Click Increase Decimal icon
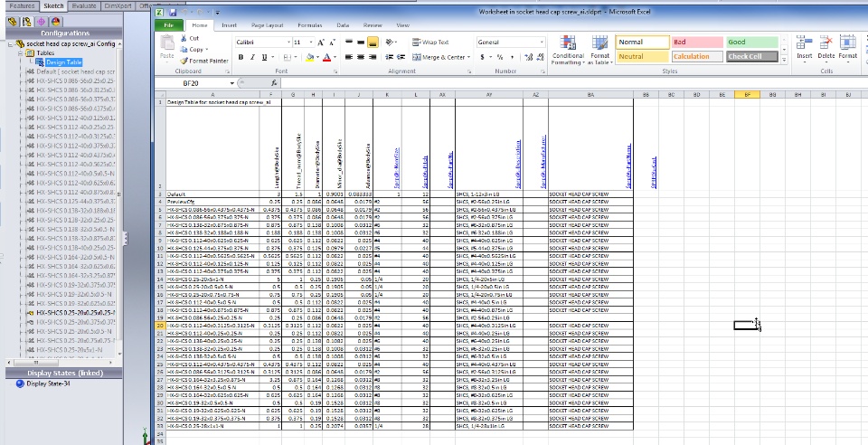 click(x=529, y=57)
